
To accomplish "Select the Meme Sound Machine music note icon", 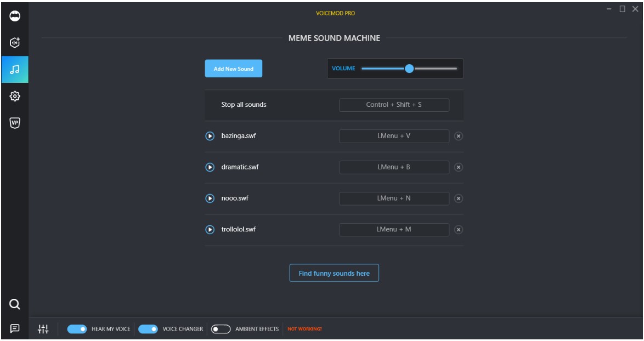I will tap(15, 69).
